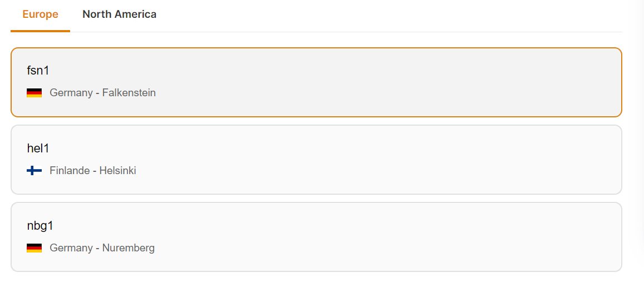Viewport: 644px width, 287px height.
Task: Click the orange border of the fsn1 card
Action: pos(316,48)
